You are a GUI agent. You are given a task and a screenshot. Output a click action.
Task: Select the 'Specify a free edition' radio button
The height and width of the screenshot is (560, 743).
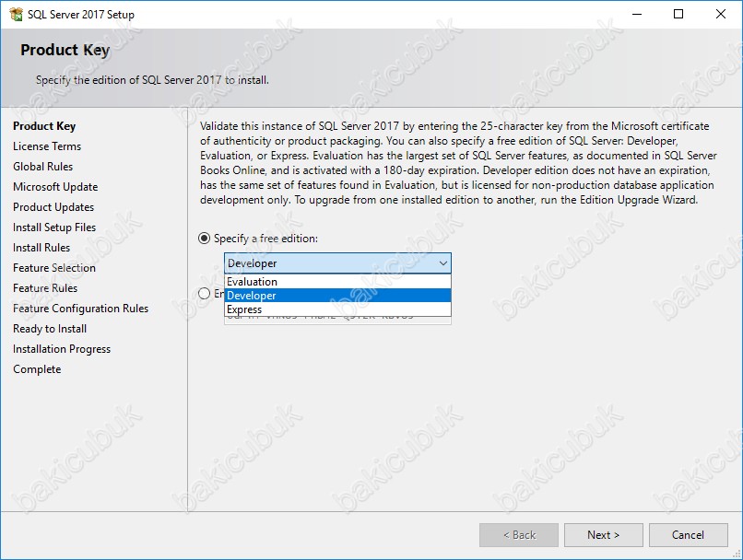pos(205,239)
